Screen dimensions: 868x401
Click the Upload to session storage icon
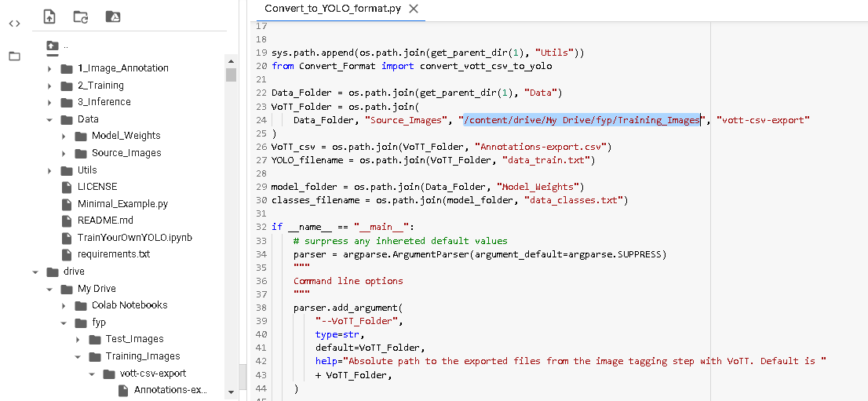tap(49, 16)
